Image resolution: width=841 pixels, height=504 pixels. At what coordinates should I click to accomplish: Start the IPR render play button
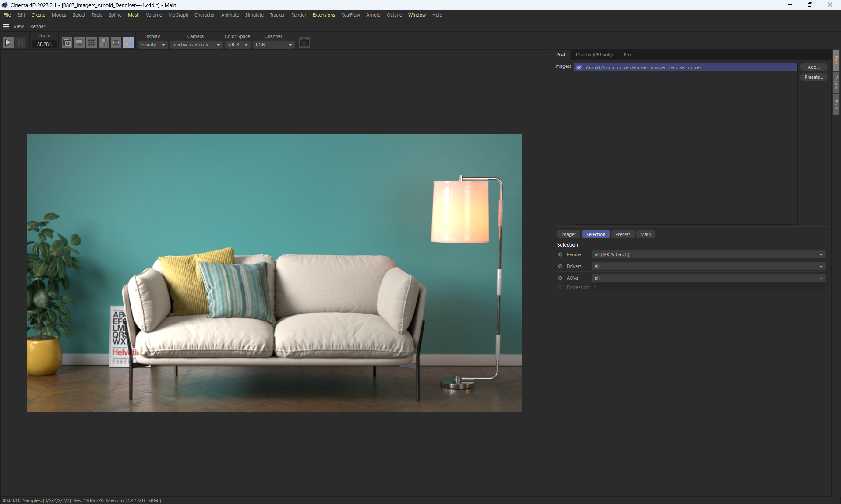[x=8, y=42]
